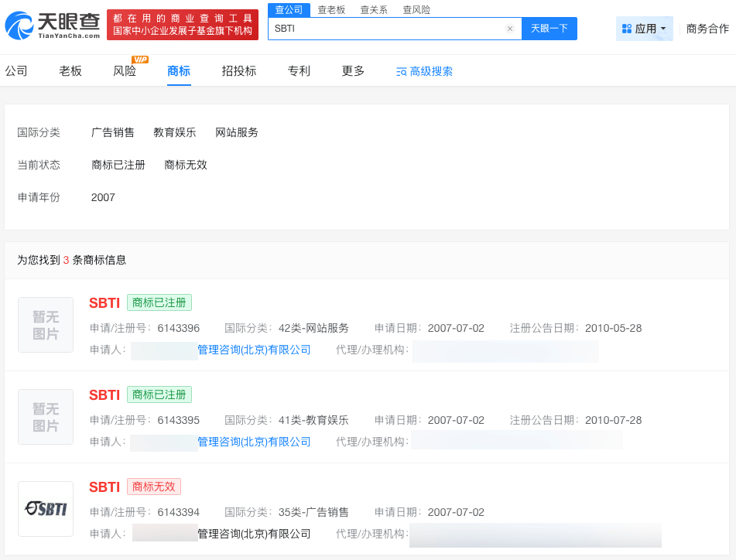This screenshot has height=560, width=736.
Task: Filter by 商标无效 status
Action: 186,165
